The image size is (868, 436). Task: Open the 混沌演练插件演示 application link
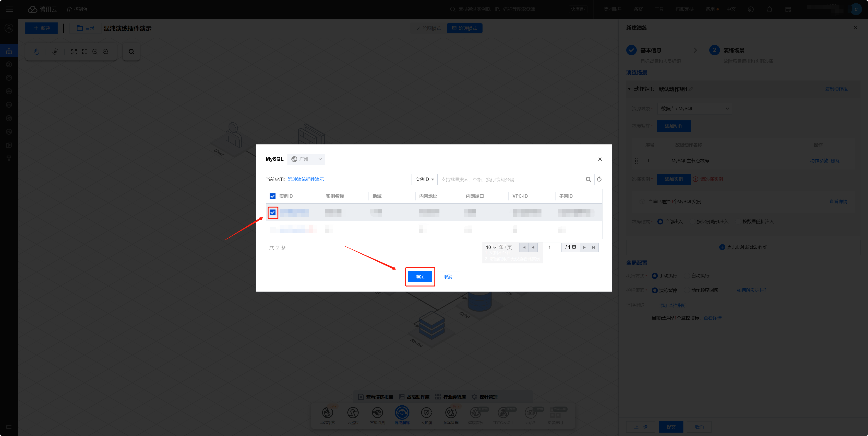[306, 179]
